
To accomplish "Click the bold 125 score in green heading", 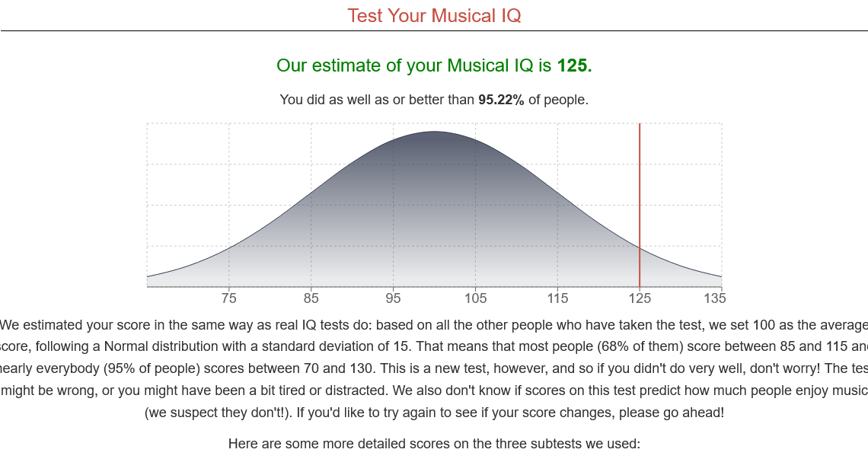I will (574, 65).
